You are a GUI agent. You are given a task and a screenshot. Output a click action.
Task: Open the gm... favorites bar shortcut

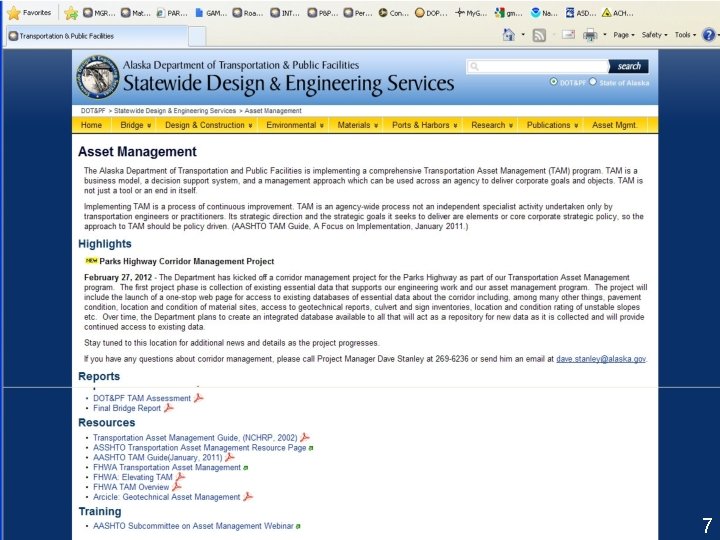point(509,13)
